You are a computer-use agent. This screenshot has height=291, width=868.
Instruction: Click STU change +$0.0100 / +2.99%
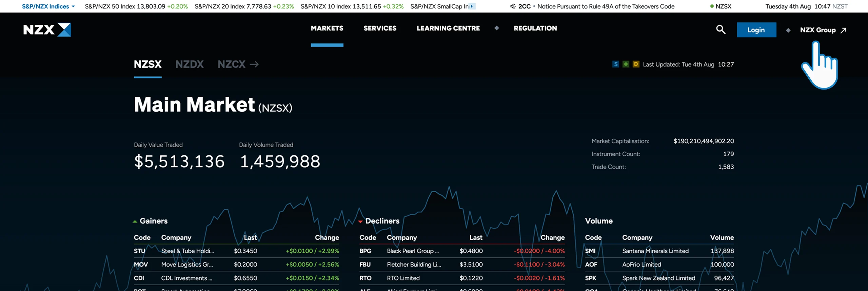(312, 251)
